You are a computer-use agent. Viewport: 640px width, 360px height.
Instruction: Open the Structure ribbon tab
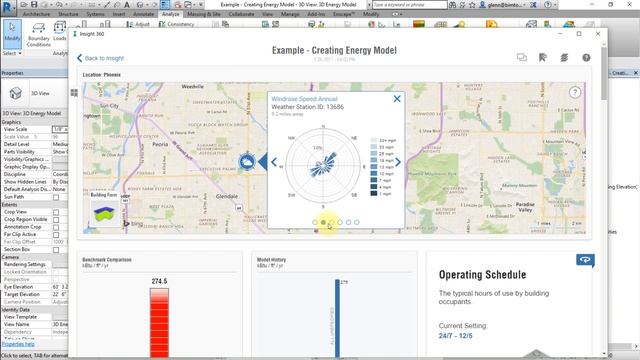coord(68,14)
